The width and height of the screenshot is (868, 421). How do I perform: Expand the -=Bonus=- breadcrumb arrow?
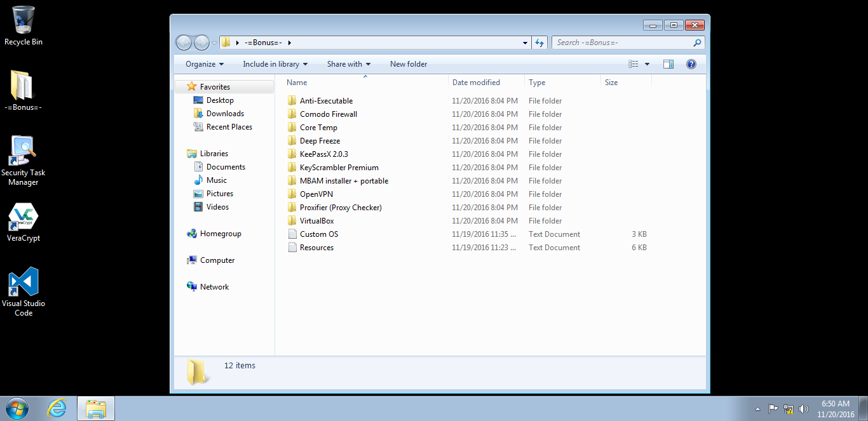pyautogui.click(x=290, y=43)
